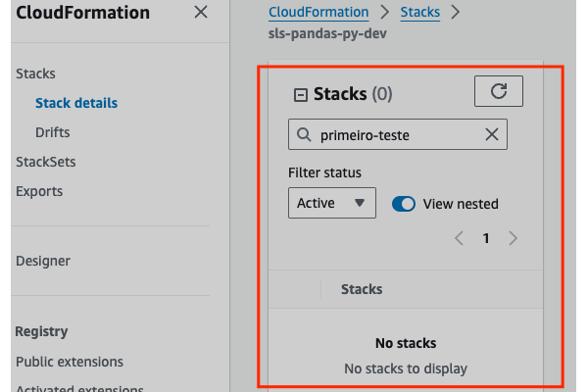This screenshot has width=588, height=392.
Task: Close the CloudFormation sidebar panel
Action: (201, 13)
